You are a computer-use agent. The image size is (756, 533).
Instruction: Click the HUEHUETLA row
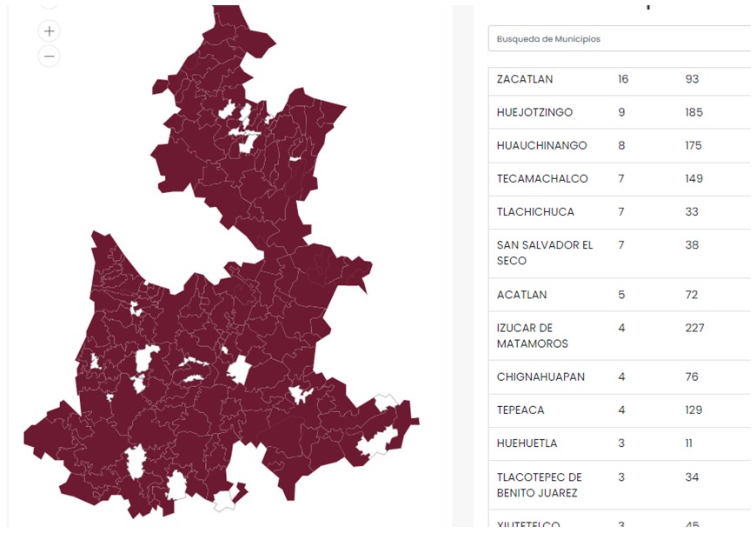tap(527, 443)
